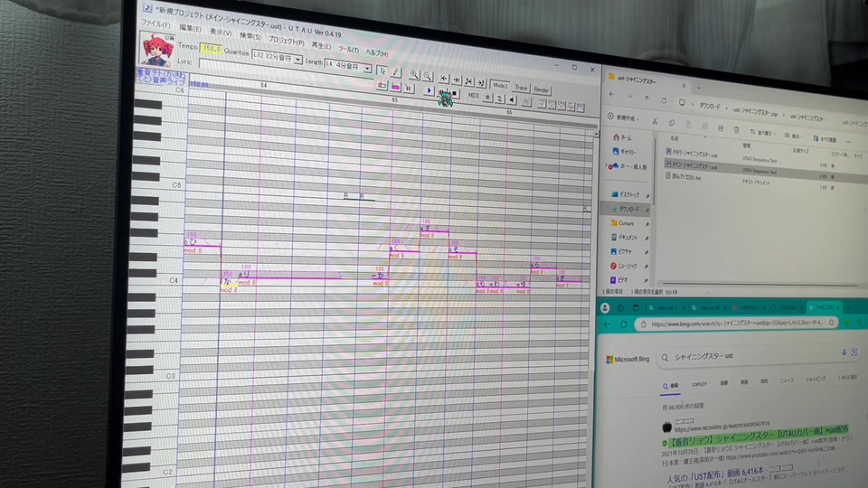868x488 pixels.
Task: Insert a rest with the R button
Action: click(x=409, y=88)
